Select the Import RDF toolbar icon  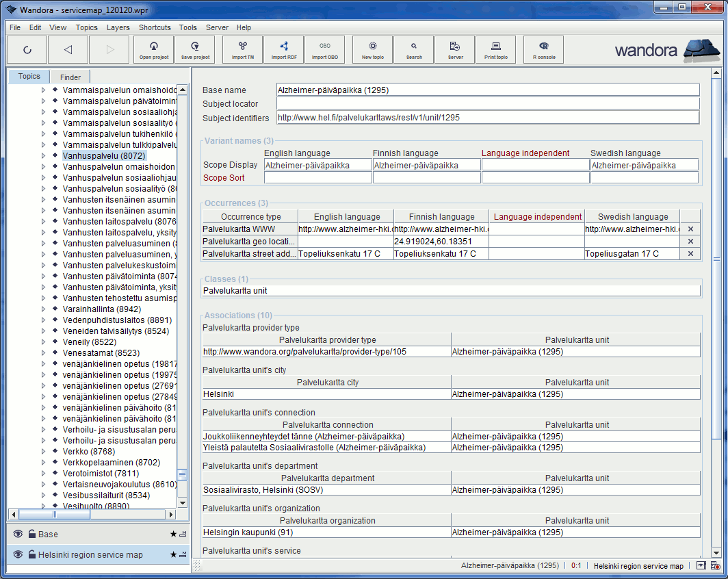pos(283,49)
